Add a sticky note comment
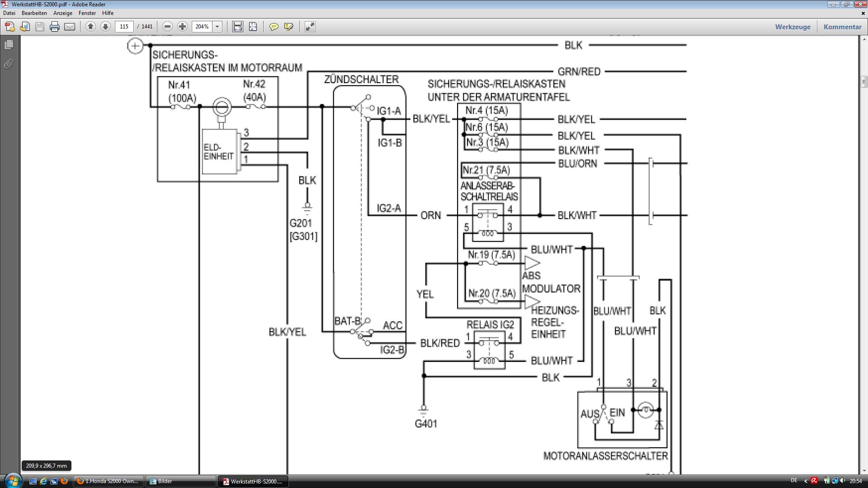 [x=274, y=27]
